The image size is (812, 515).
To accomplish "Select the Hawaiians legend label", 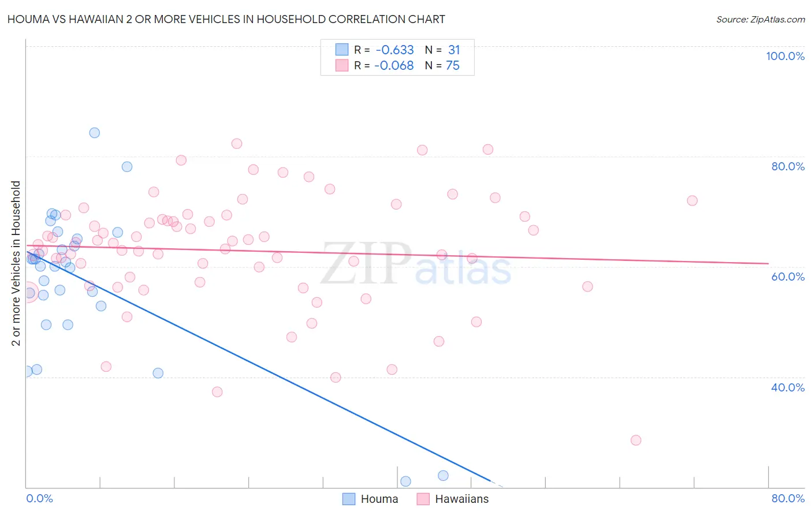I will tap(461, 499).
